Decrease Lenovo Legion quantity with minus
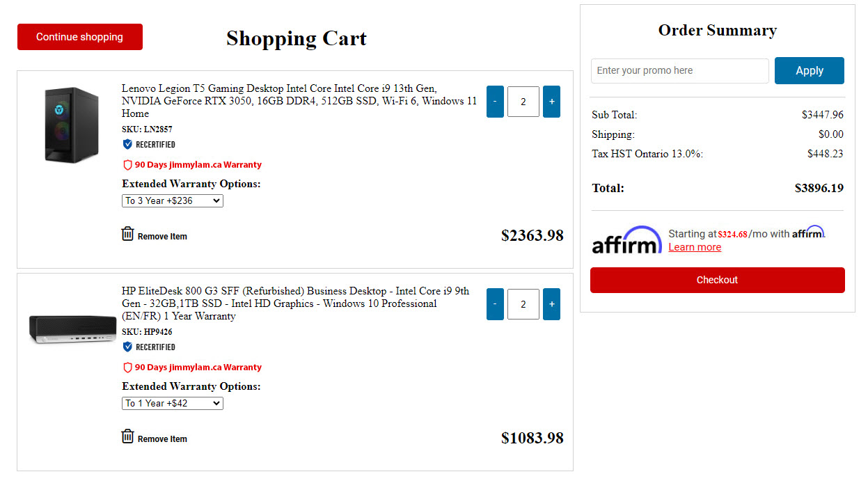The image size is (868, 497). [495, 102]
